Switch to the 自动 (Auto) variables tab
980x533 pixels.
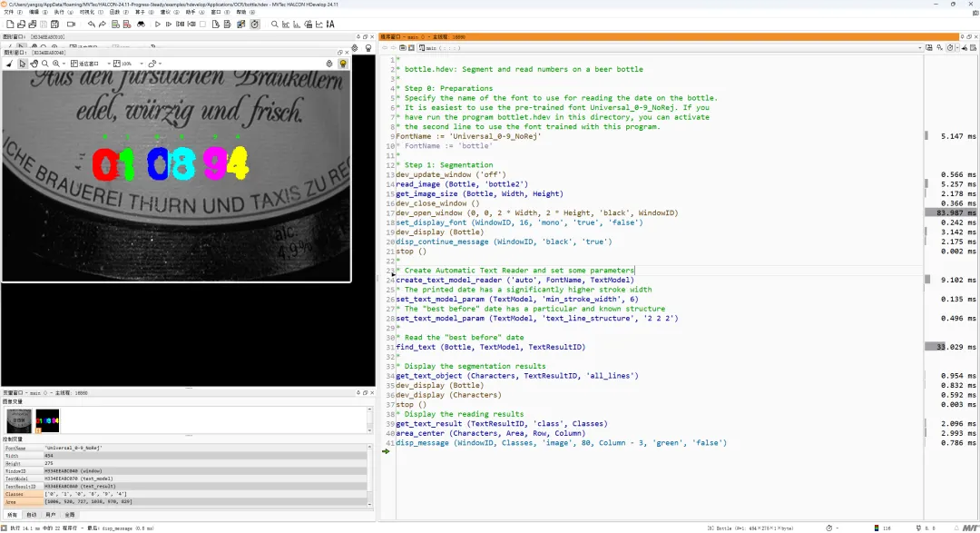tap(31, 515)
